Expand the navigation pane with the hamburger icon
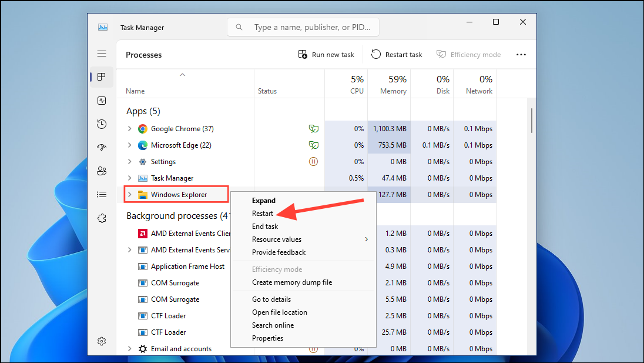The image size is (644, 363). tap(102, 54)
